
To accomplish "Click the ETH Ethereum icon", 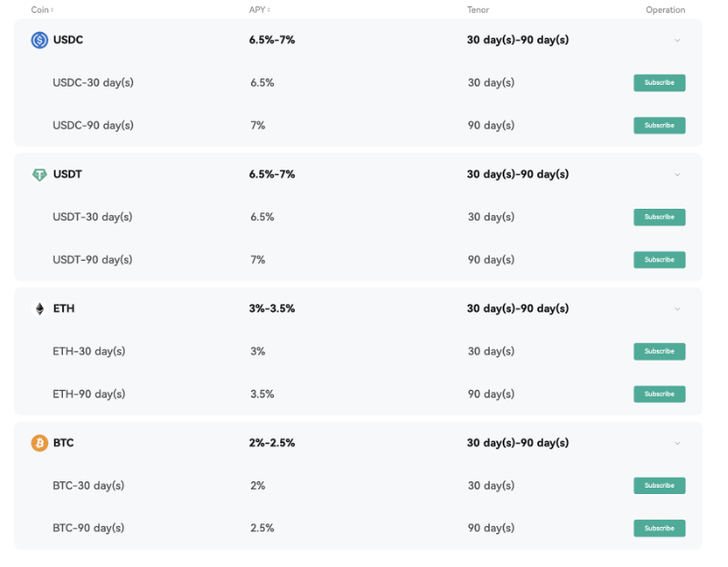I will point(39,309).
